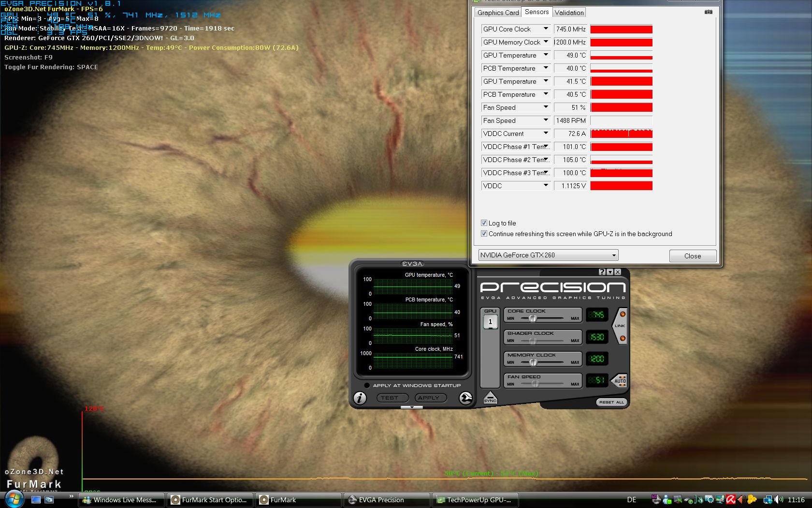Toggle Continue refreshing in background checkbox
This screenshot has width=812, height=508.
click(x=484, y=234)
